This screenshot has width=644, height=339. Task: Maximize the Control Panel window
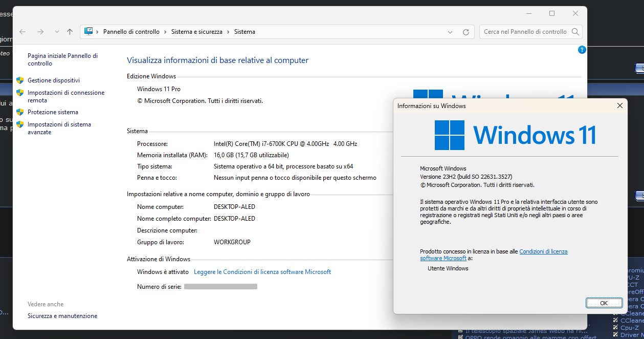[x=552, y=13]
